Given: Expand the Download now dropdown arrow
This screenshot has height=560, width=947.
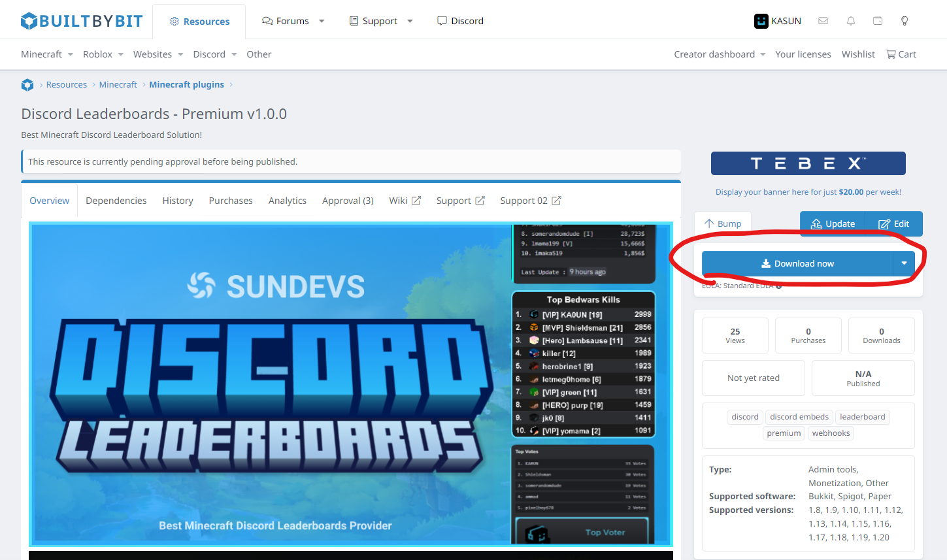Looking at the screenshot, I should 904,263.
